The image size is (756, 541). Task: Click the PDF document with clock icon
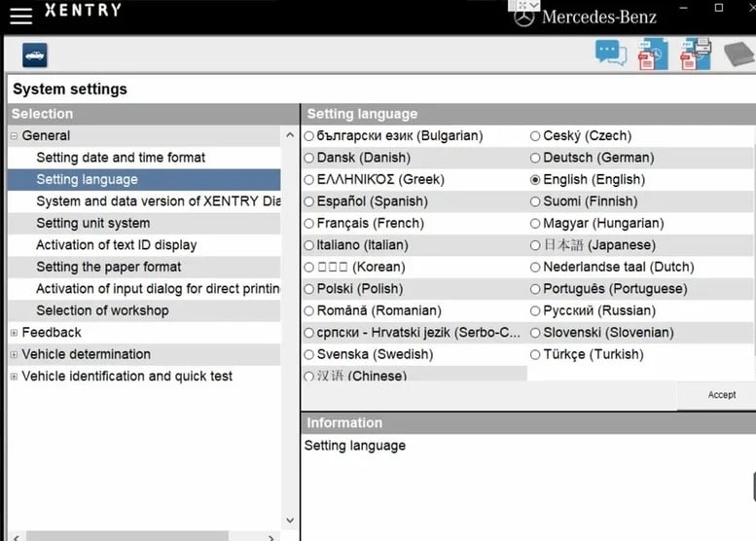coord(653,54)
